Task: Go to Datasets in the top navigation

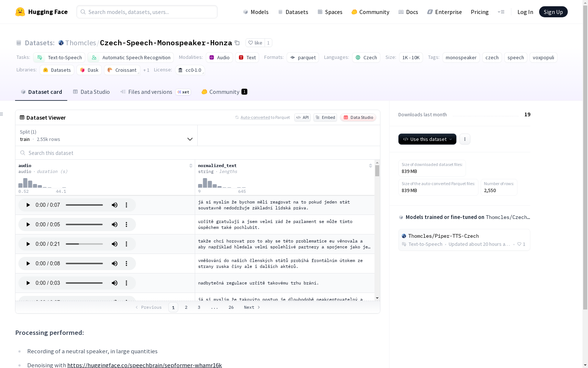Action: 293,12
